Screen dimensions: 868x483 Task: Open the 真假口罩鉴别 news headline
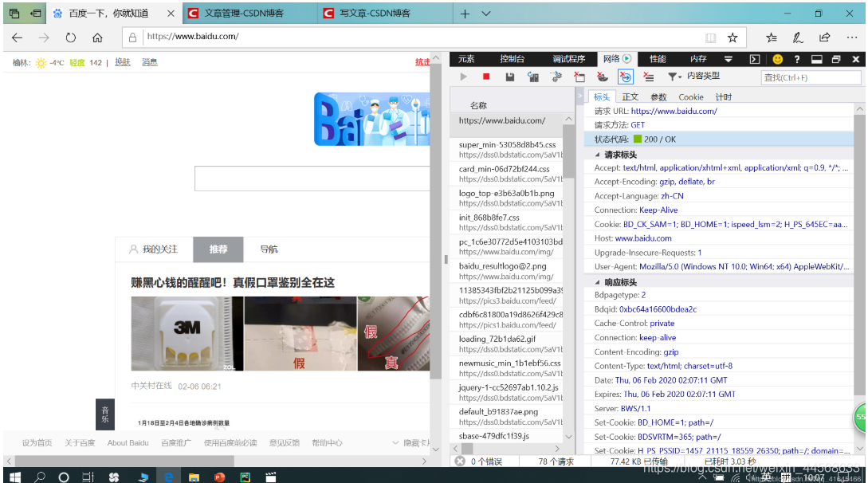pos(233,283)
